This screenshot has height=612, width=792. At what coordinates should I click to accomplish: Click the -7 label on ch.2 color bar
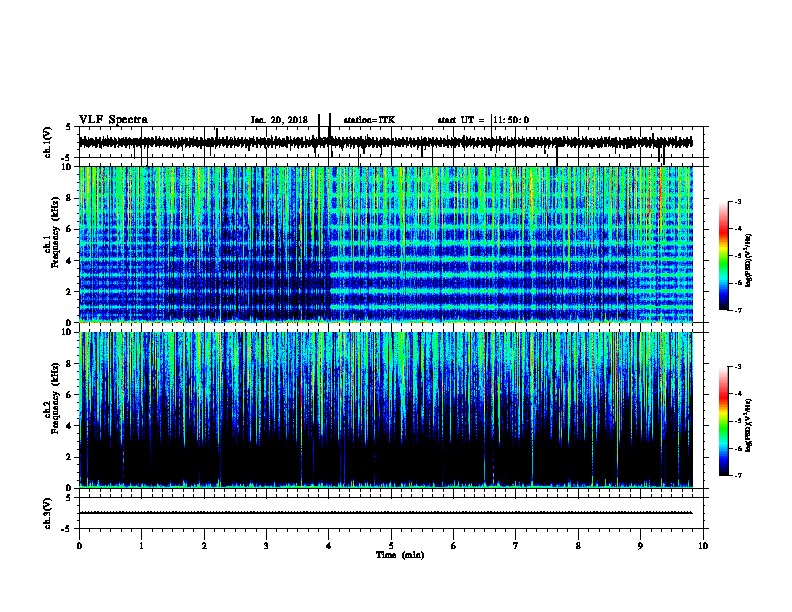coord(737,475)
